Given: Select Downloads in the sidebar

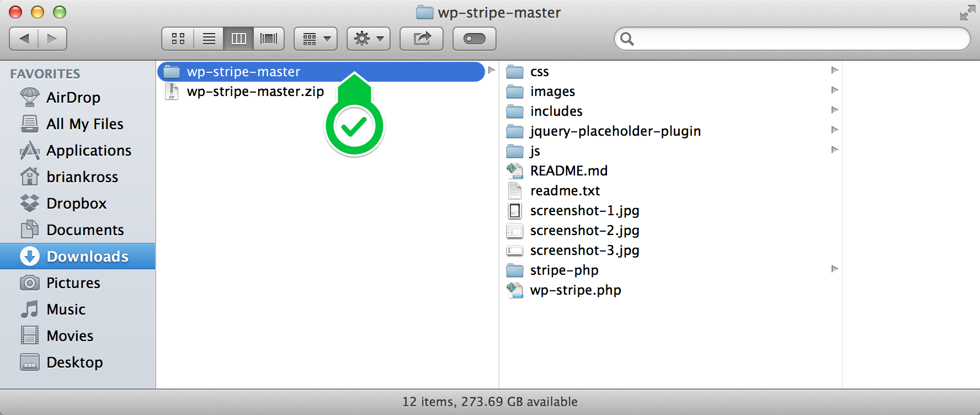Looking at the screenshot, I should click(x=77, y=256).
